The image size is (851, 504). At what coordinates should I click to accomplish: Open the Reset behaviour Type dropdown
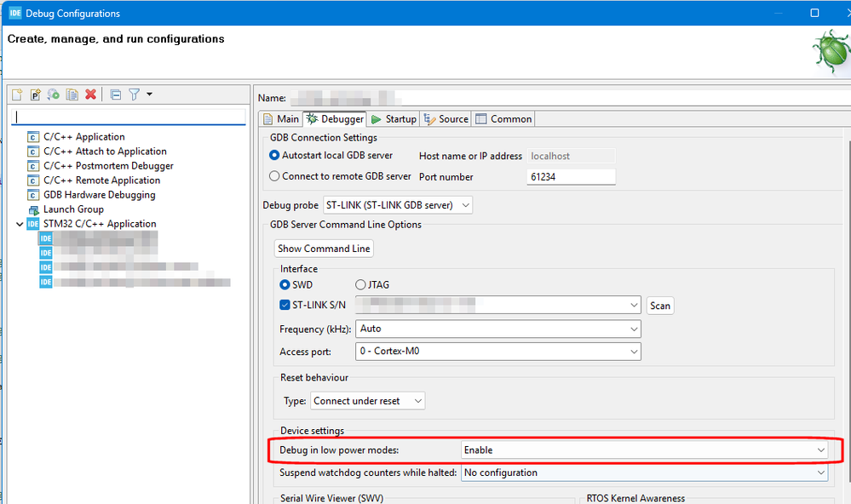coord(368,401)
